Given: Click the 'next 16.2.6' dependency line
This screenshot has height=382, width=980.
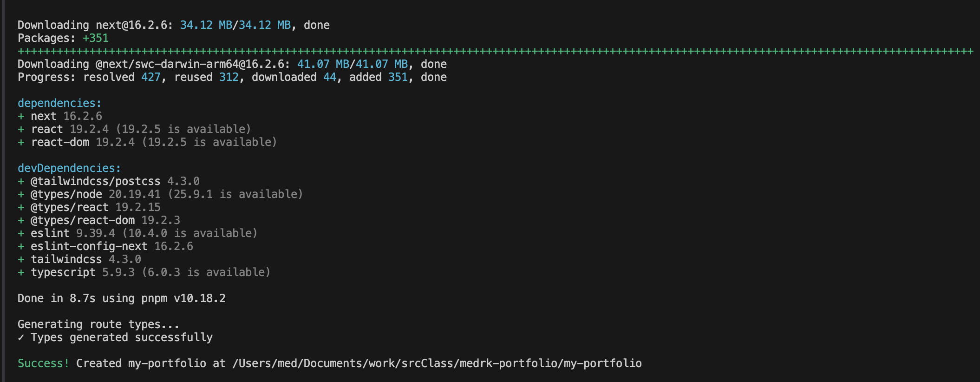Looking at the screenshot, I should [x=60, y=116].
